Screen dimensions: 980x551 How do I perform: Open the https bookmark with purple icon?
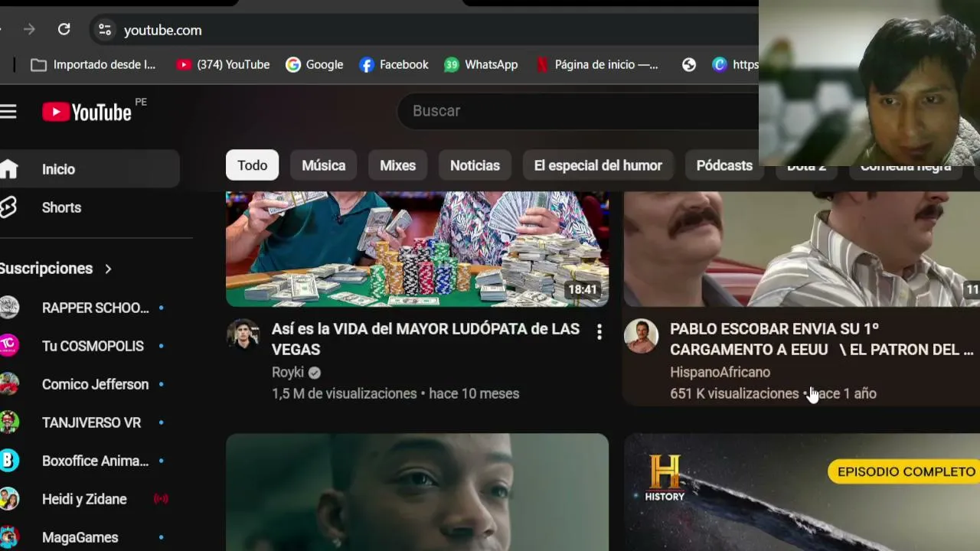735,65
